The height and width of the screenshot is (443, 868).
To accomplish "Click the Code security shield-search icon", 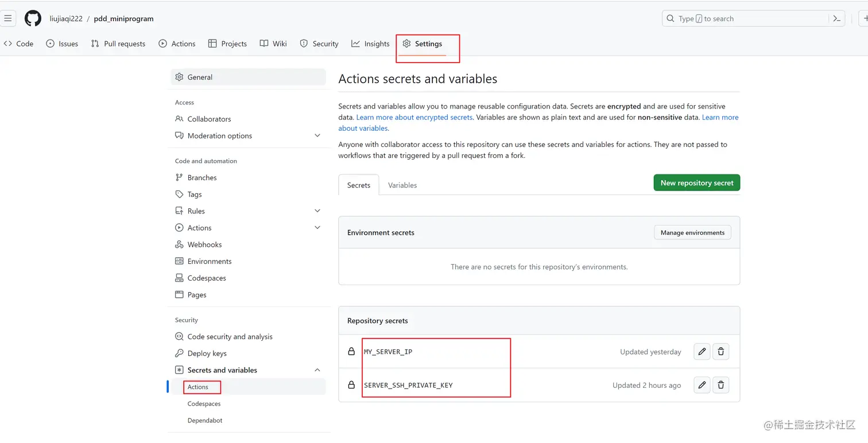I will [179, 337].
